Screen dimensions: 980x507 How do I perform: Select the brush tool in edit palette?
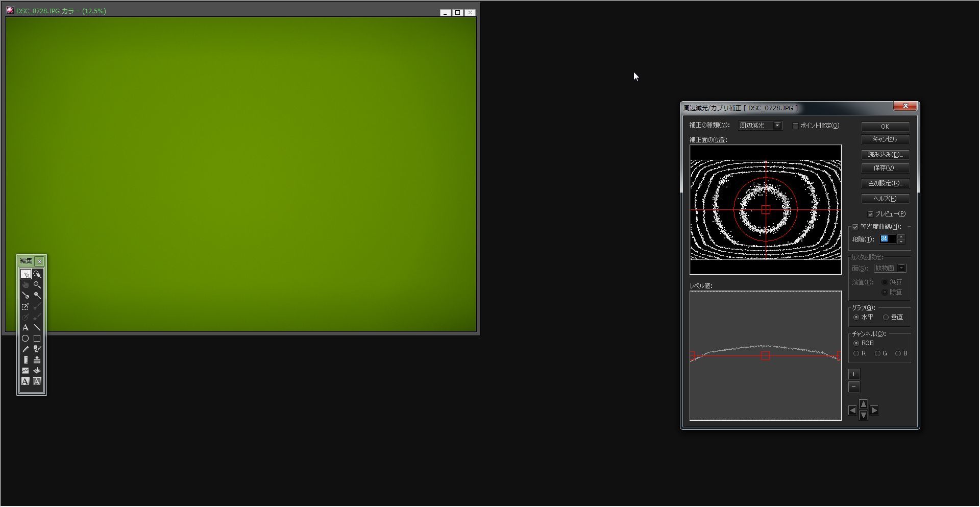pyautogui.click(x=26, y=296)
